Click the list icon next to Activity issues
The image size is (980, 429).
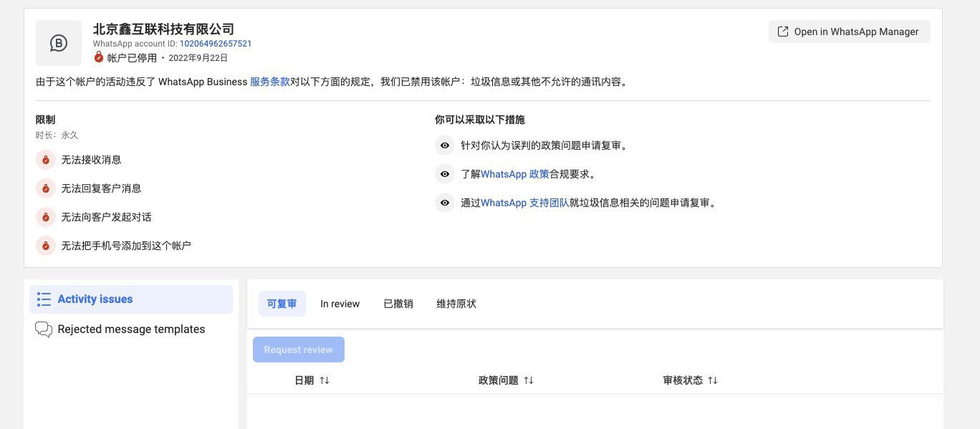pos(44,299)
